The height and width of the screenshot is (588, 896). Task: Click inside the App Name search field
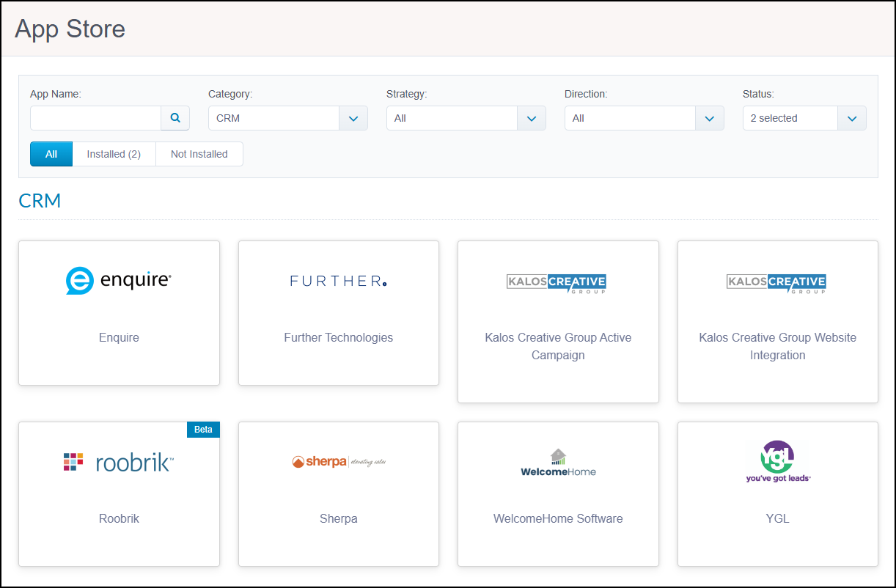95,117
